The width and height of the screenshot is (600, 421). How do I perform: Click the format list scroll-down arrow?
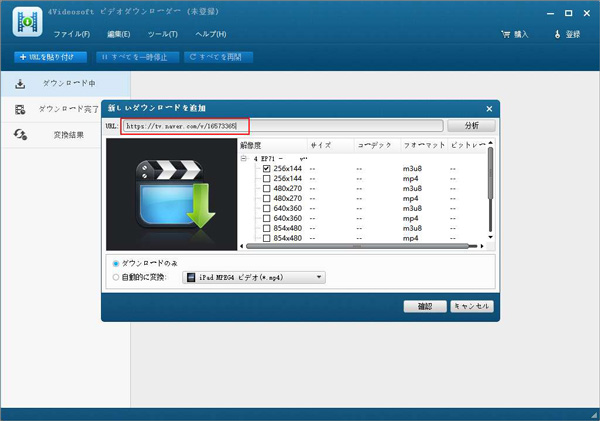(x=491, y=237)
